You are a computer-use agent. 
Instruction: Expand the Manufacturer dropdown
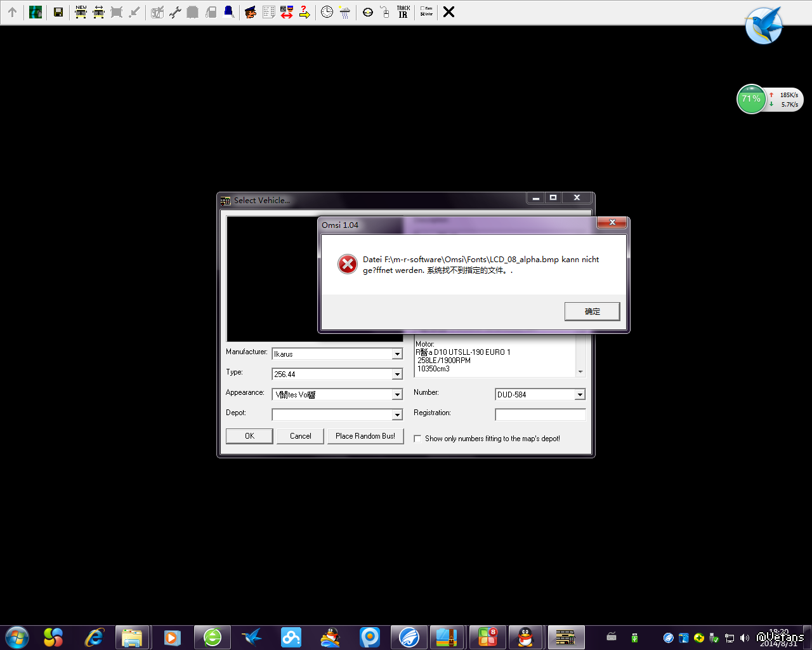[x=397, y=354]
